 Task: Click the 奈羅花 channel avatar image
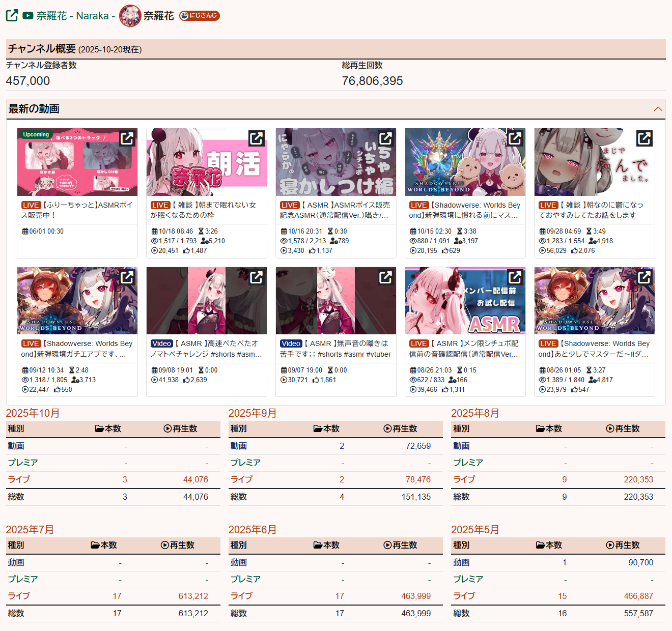130,16
